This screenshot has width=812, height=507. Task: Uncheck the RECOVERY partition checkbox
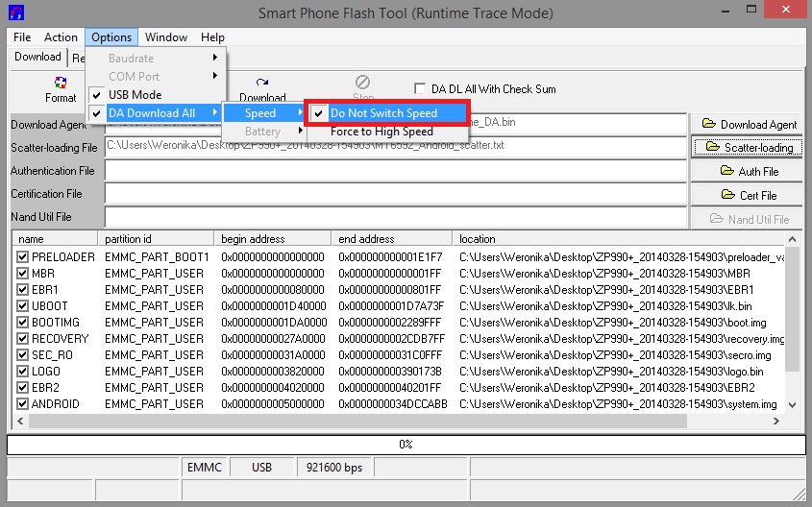23,339
